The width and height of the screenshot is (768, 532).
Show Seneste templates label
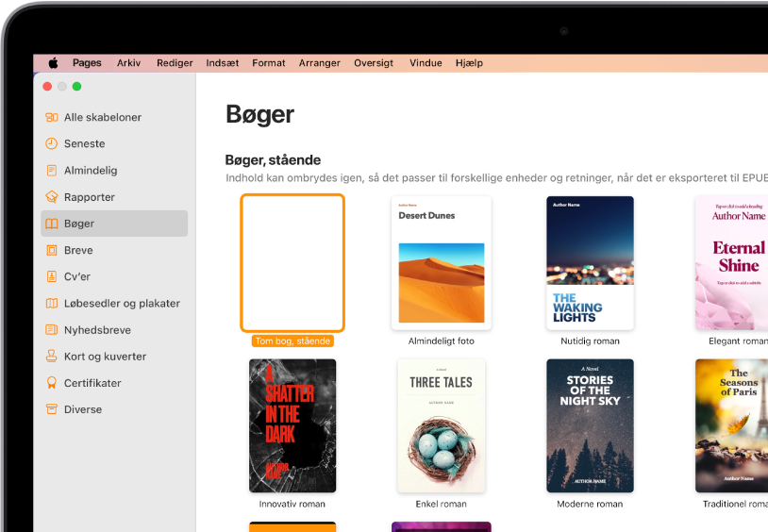point(85,143)
